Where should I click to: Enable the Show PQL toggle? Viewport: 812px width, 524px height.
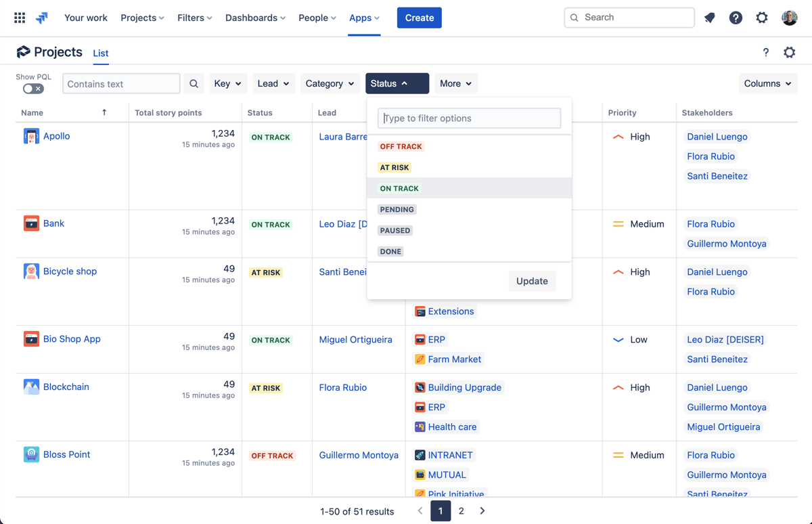coord(33,87)
